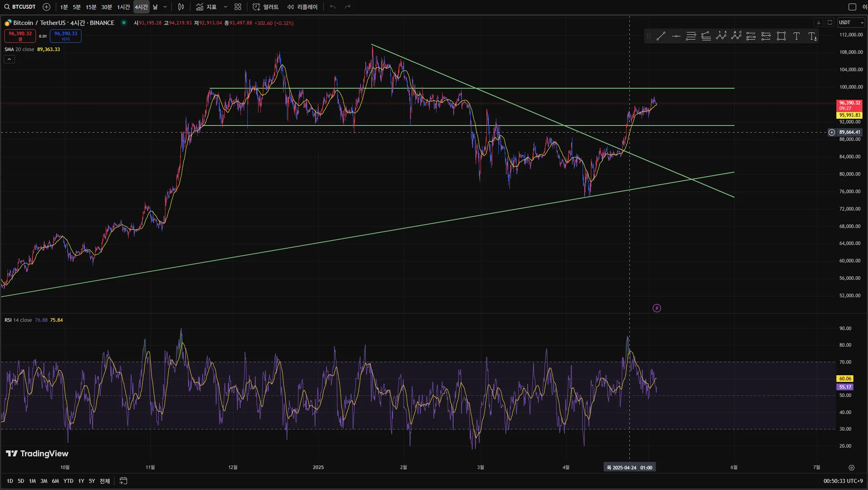This screenshot has height=490, width=868.
Task: Open the USDT currency dropdown
Action: point(851,22)
